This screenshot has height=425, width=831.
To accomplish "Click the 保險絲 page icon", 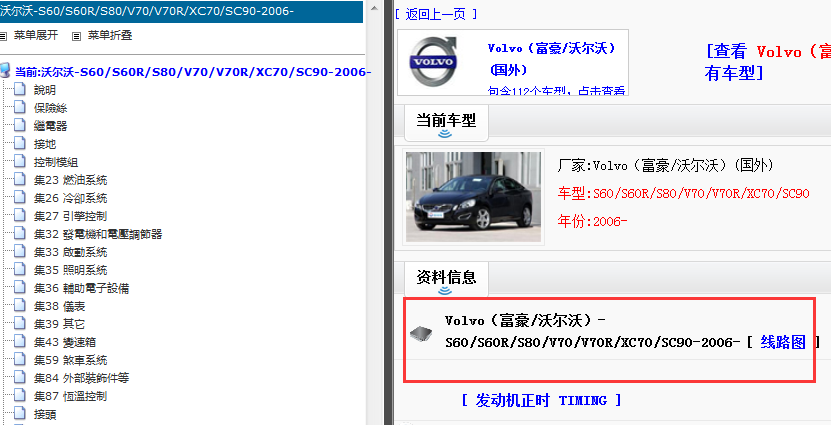I will [x=20, y=107].
